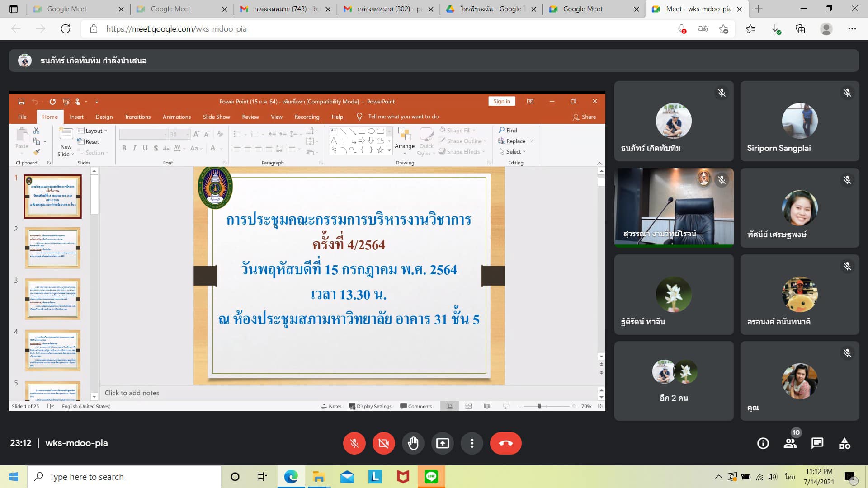This screenshot has width=868, height=488.
Task: Show hidden system tray icons chevron
Action: click(x=718, y=477)
